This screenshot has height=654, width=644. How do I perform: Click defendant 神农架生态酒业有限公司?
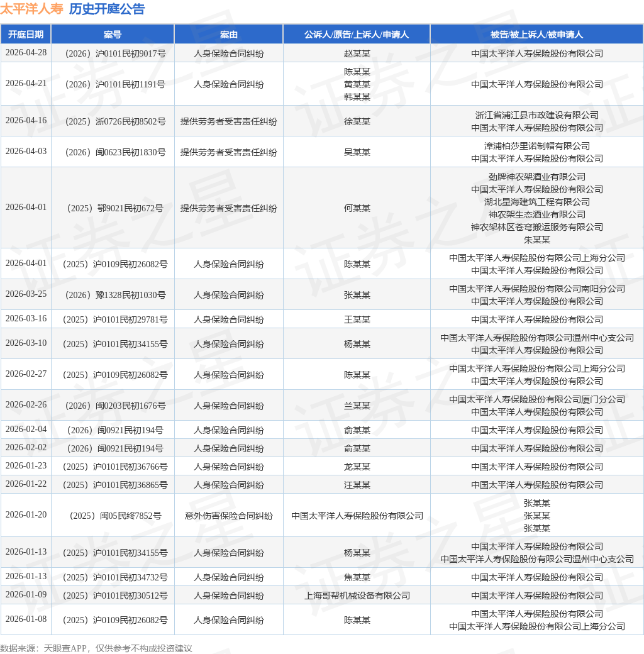537,214
